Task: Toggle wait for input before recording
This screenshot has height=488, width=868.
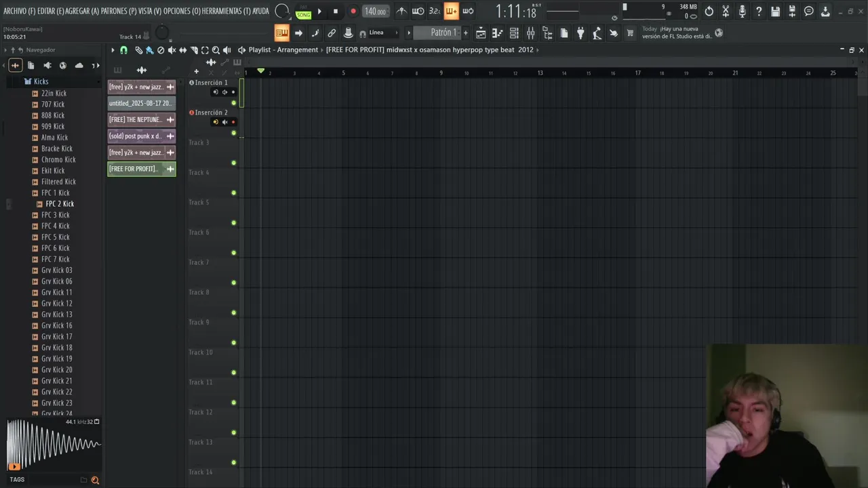Action: pyautogui.click(x=418, y=12)
